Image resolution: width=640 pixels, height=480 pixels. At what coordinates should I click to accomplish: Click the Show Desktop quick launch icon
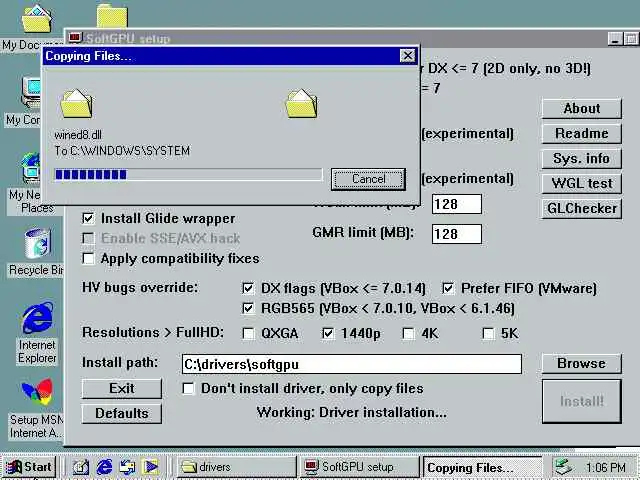[x=80, y=467]
